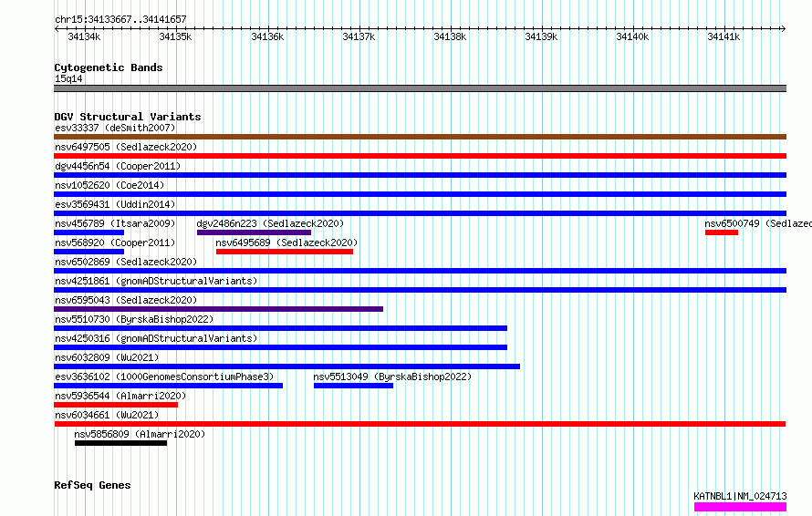Click the blue nsv4250316 variant bar
The width and height of the screenshot is (812, 516).
pyautogui.click(x=281, y=347)
